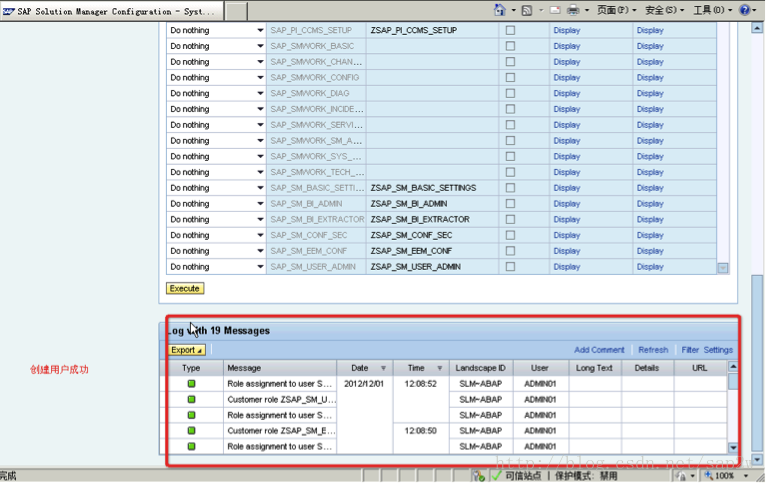This screenshot has width=766, height=483.
Task: Tick the checkbox for ZSAP_SM_BI_ADMIN
Action: click(511, 203)
